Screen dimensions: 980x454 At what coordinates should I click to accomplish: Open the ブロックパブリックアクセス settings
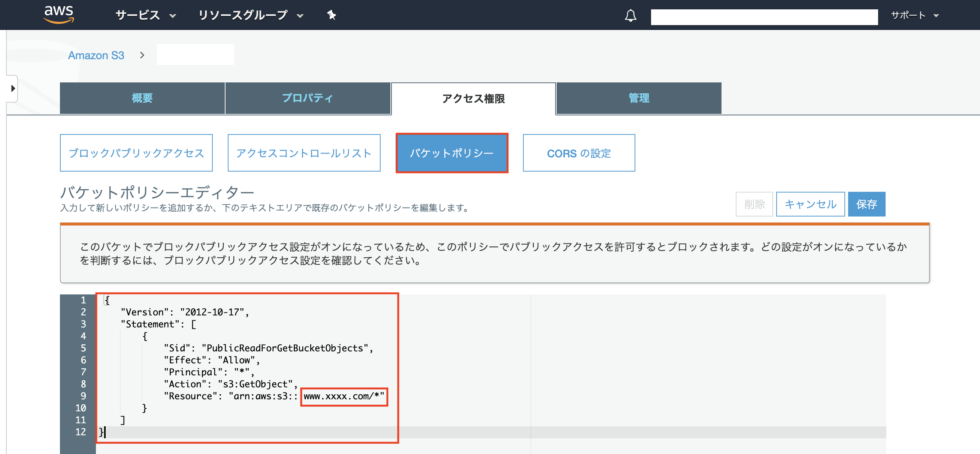[x=136, y=152]
